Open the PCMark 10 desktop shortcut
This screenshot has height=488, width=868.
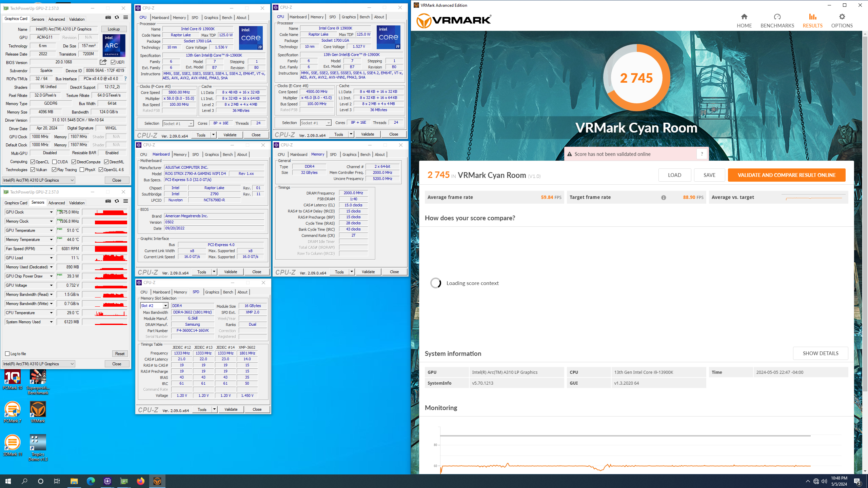[x=13, y=380]
